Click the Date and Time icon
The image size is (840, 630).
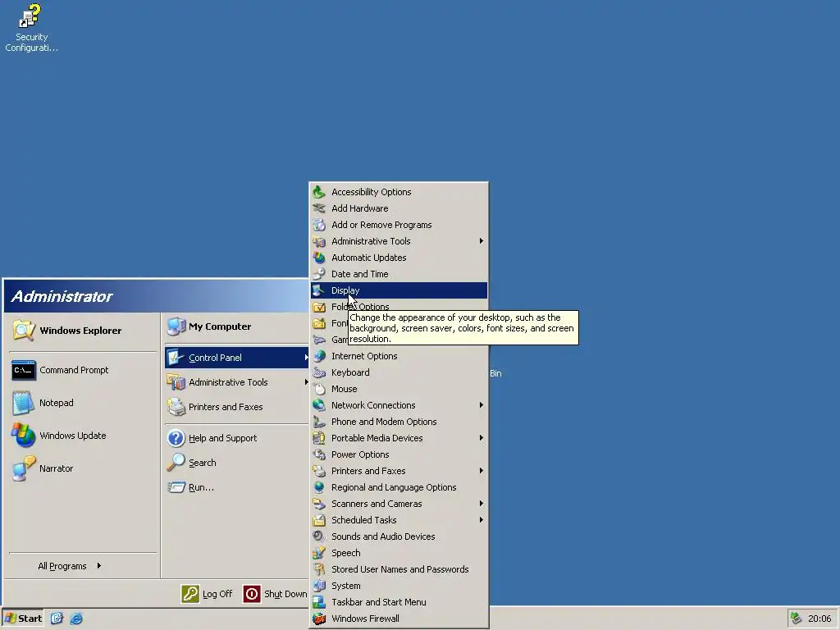point(319,274)
